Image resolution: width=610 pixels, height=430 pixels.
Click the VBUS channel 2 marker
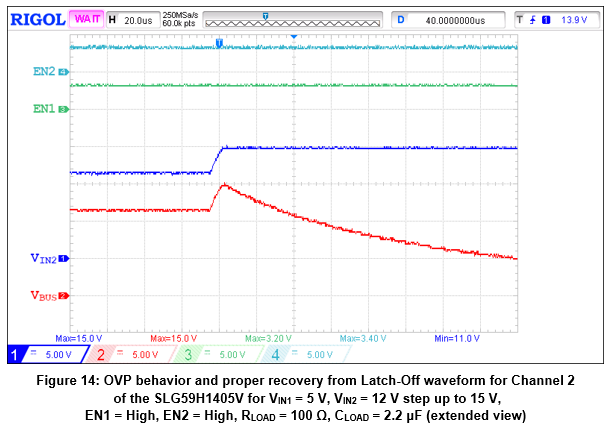tap(63, 296)
